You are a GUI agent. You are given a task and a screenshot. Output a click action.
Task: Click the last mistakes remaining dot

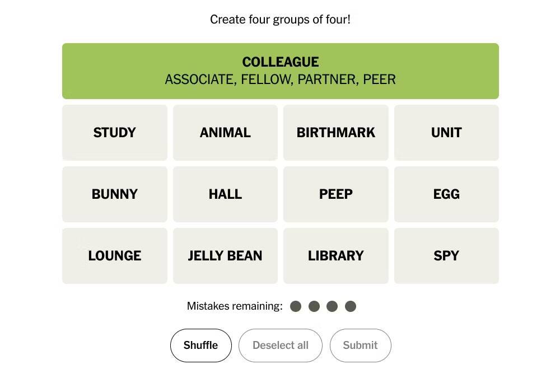point(351,306)
